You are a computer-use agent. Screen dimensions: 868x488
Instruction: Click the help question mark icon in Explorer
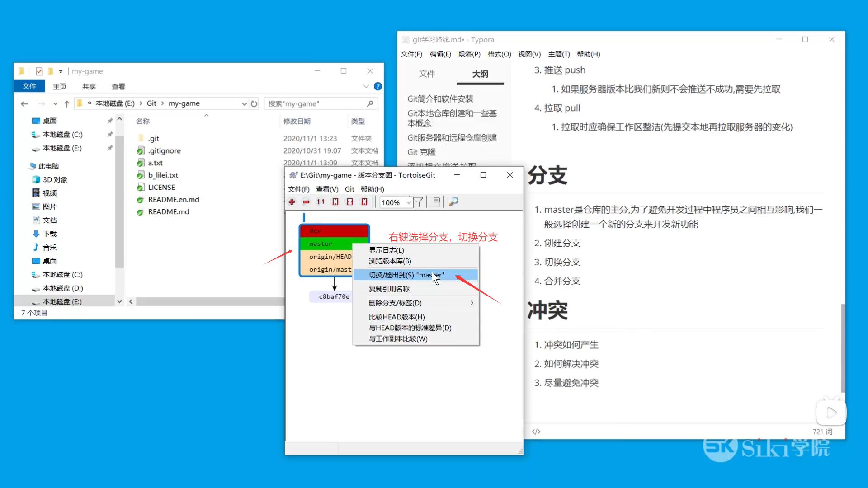tap(378, 86)
